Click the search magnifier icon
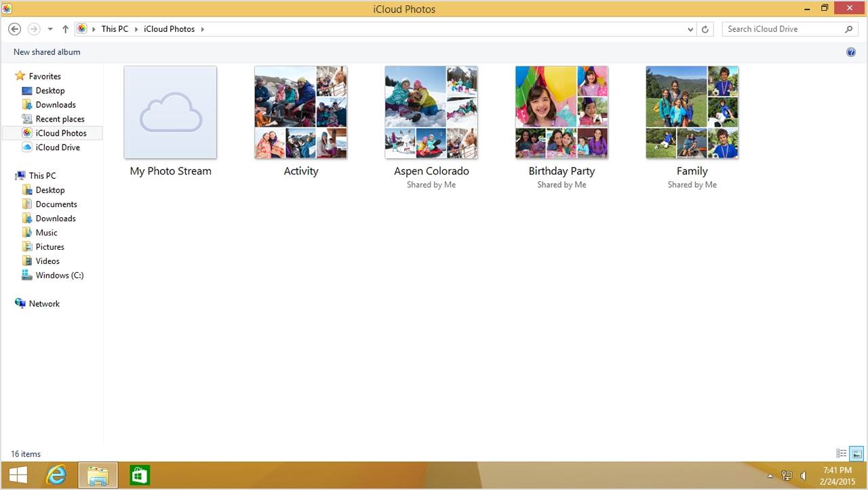The image size is (868, 490). pyautogui.click(x=848, y=29)
